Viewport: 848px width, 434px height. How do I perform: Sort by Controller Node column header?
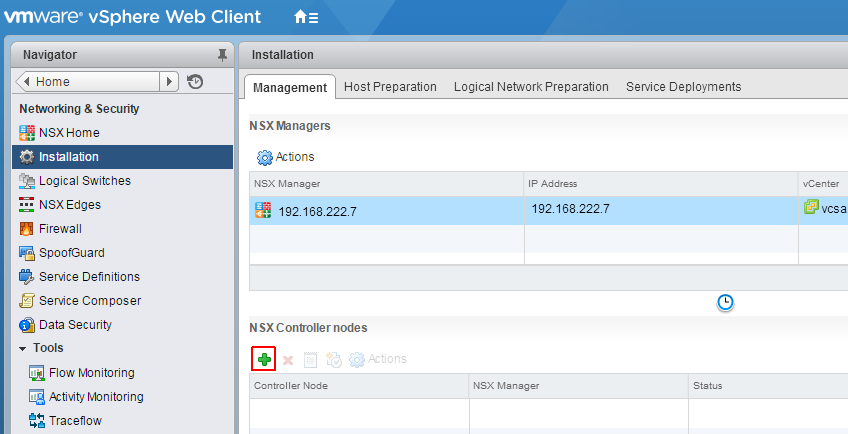(x=359, y=386)
